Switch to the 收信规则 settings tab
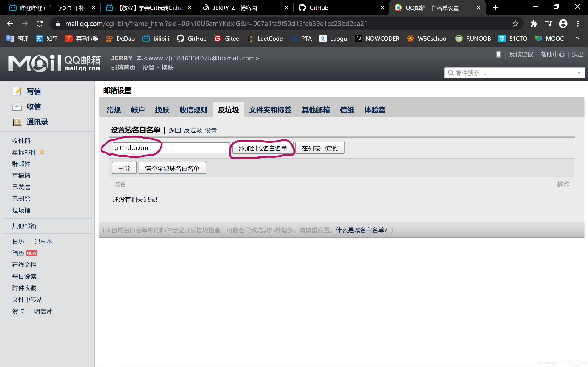Screen dimensions: 588x367 [193, 110]
